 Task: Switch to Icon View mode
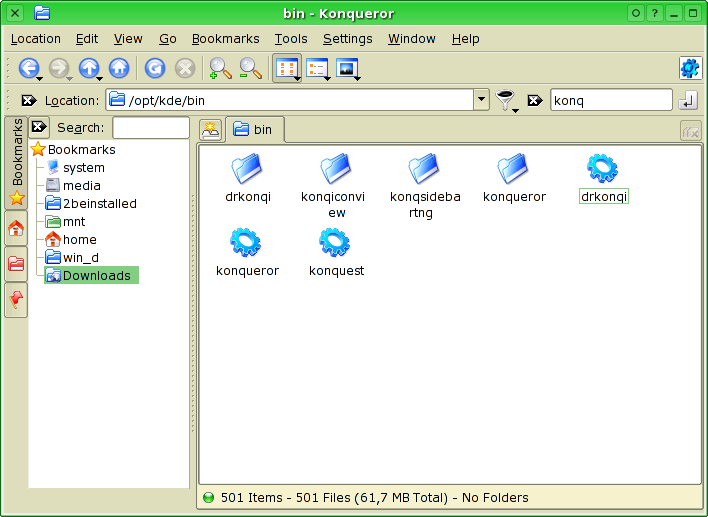click(286, 68)
